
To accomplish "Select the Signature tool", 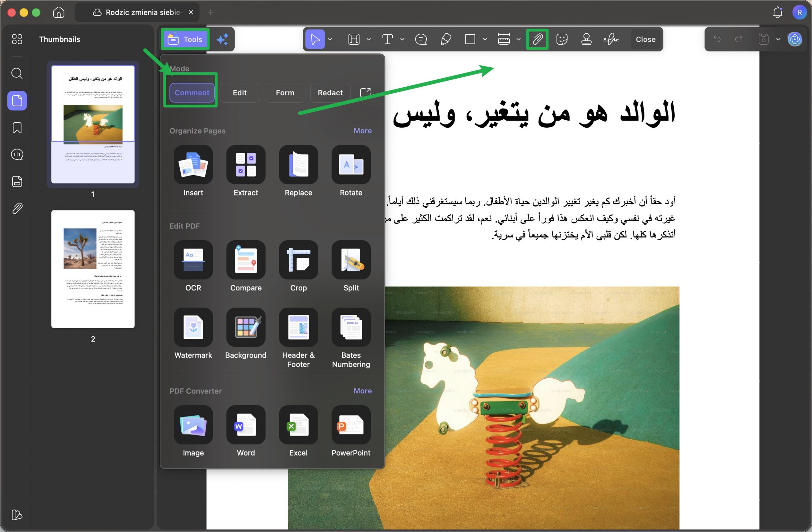I will pyautogui.click(x=610, y=39).
